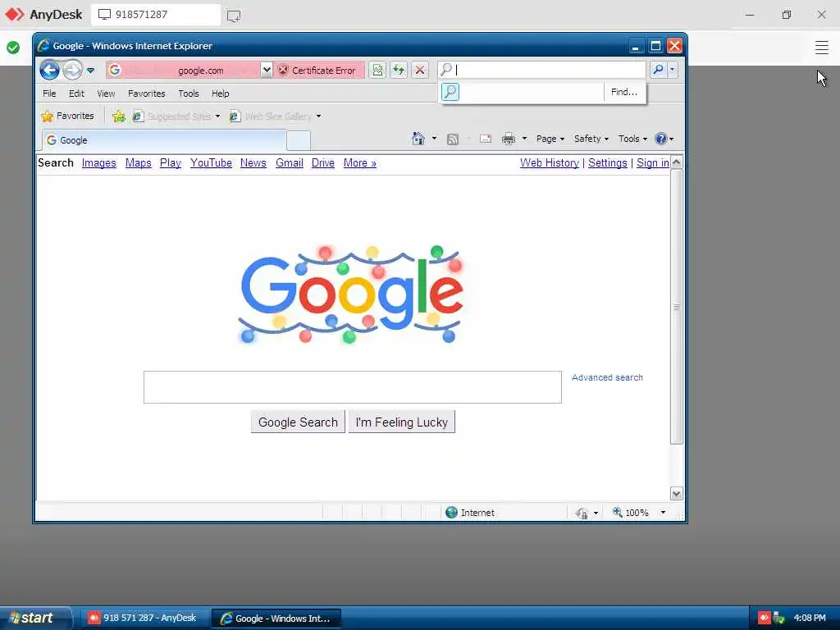Open the AnyDesk hamburger menu icon
The width and height of the screenshot is (840, 630).
822,48
